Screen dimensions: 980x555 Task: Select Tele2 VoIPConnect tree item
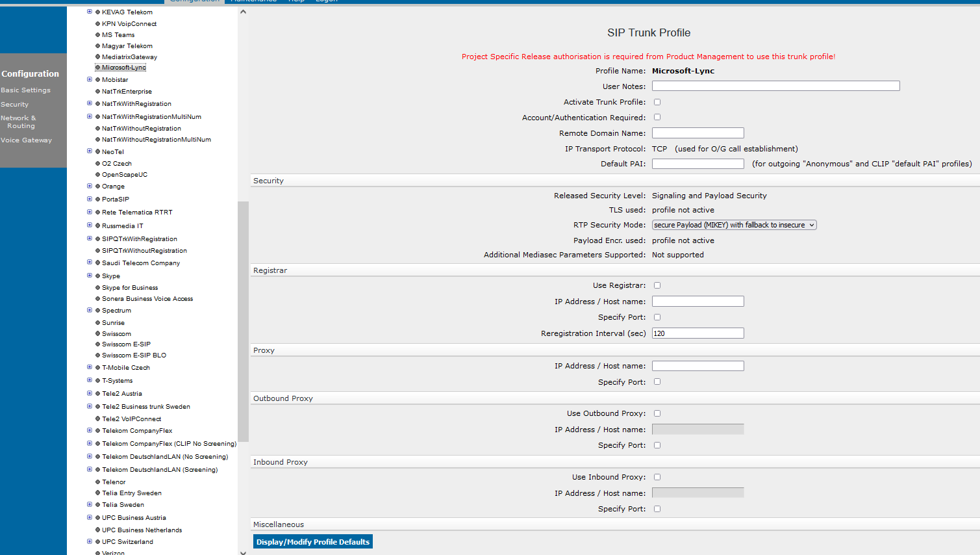coord(131,419)
